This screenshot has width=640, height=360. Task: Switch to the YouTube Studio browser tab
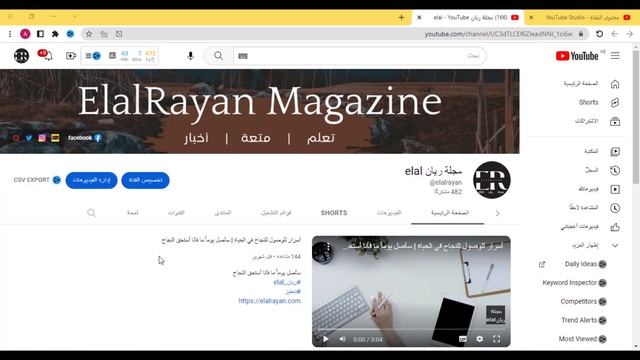click(581, 18)
